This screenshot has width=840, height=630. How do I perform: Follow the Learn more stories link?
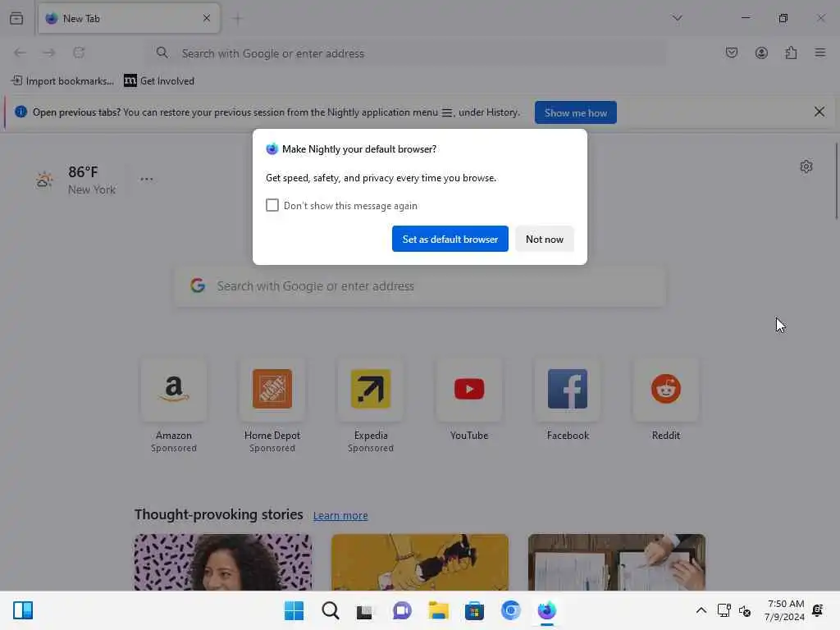(x=340, y=515)
